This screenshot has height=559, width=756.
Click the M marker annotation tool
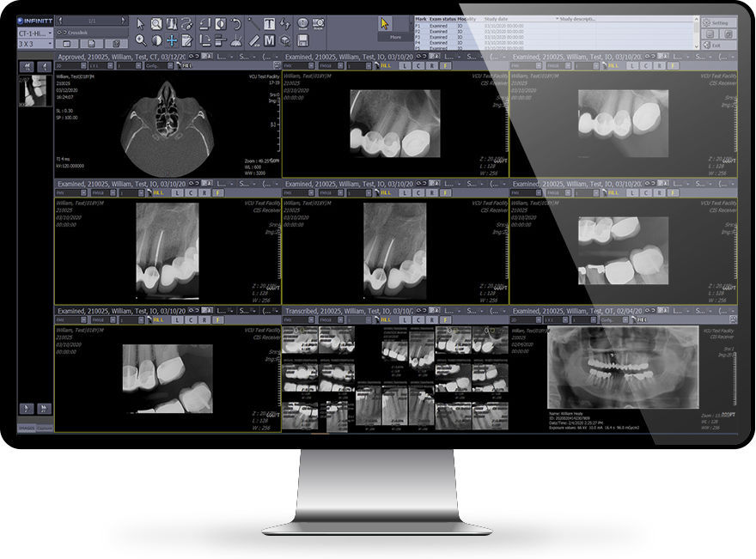click(268, 40)
